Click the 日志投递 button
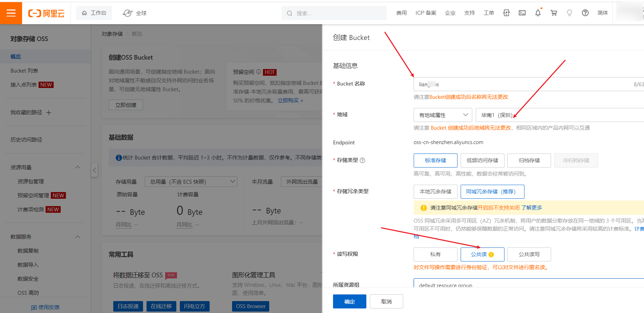The height and width of the screenshot is (313, 644). (128, 306)
